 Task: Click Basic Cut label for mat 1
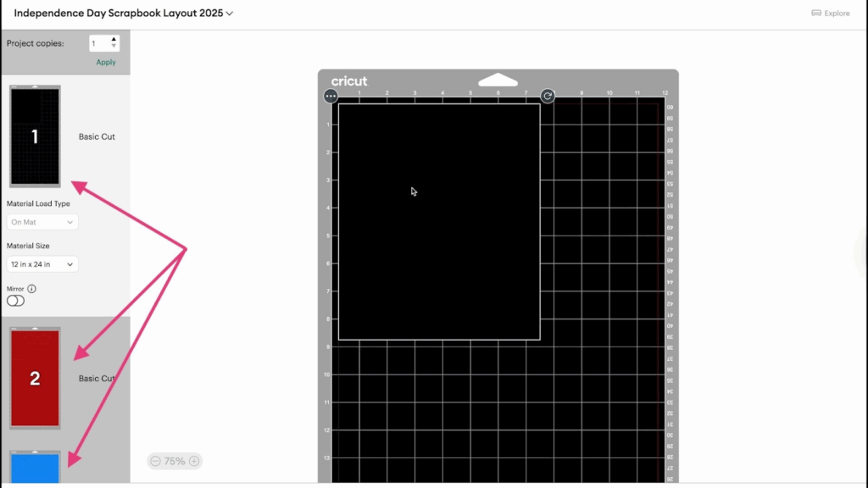click(97, 136)
